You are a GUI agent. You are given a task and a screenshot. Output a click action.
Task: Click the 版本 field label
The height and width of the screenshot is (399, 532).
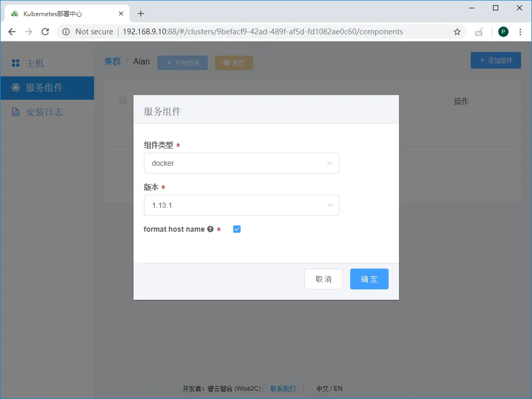tap(151, 187)
